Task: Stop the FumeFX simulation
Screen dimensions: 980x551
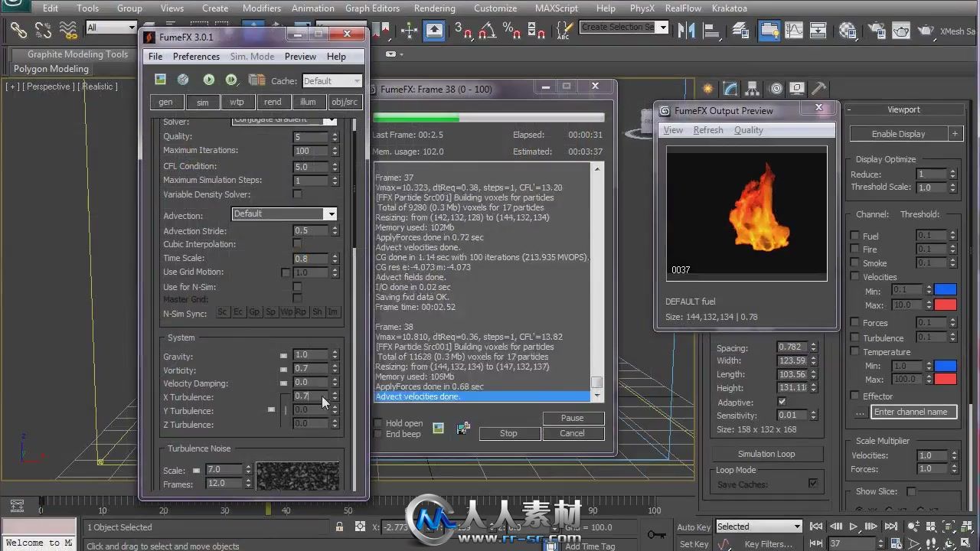Action: point(508,433)
